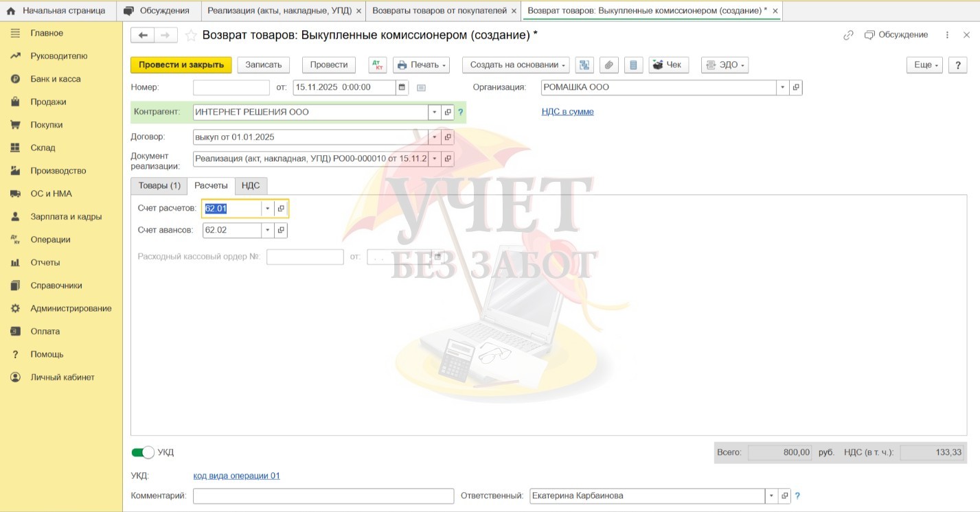Open the Печать dropdown menu
Viewport: 980px width, 512px height.
click(x=421, y=65)
